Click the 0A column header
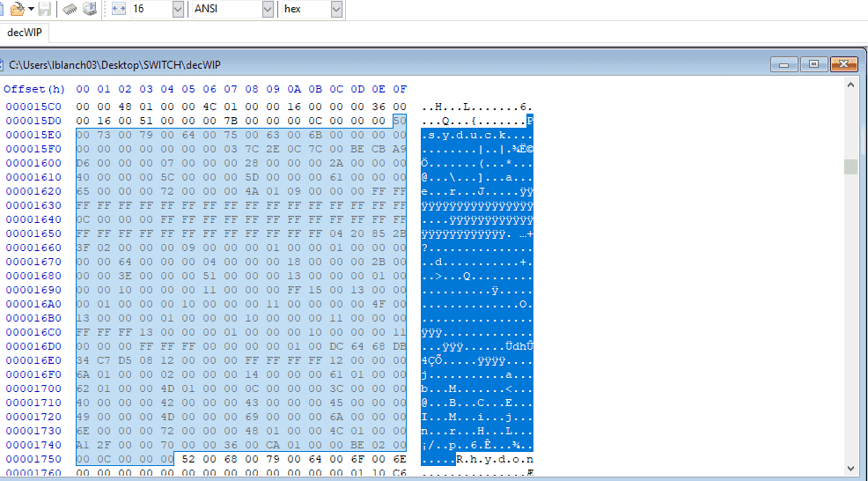 pos(294,89)
